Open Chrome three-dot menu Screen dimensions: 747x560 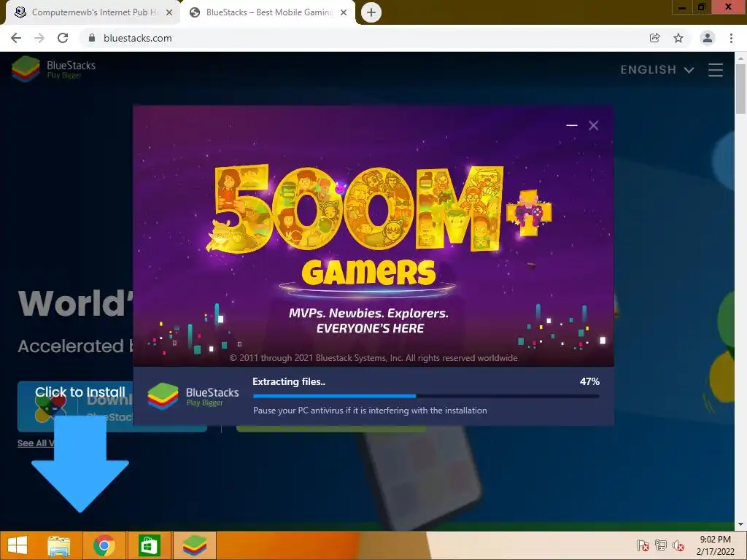731,38
